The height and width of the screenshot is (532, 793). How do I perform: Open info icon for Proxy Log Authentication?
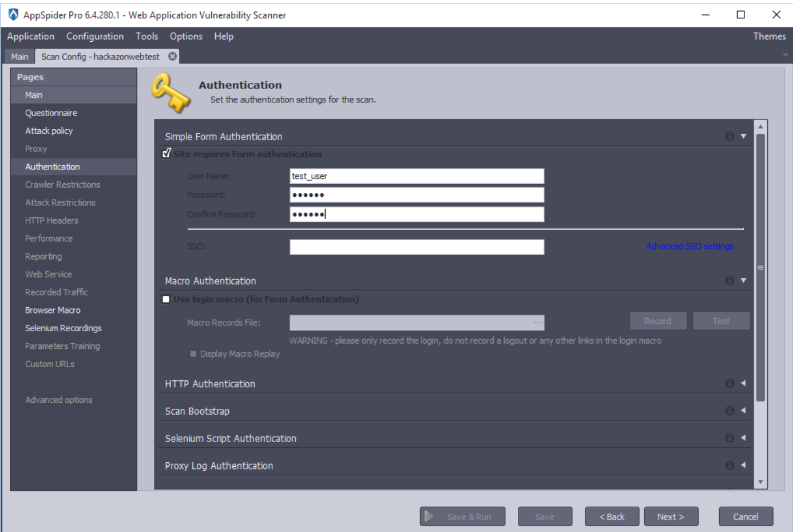tap(729, 465)
